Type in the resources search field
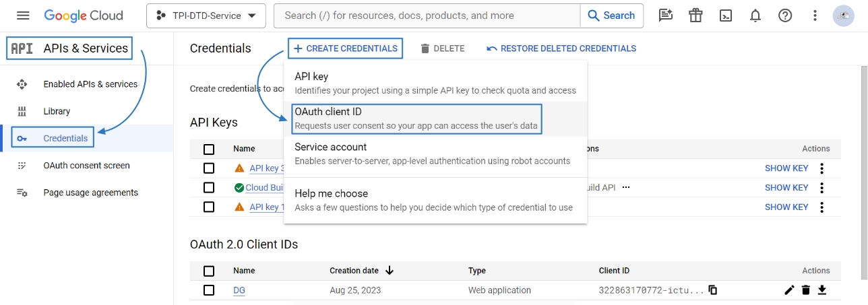This screenshot has height=305, width=868. (428, 15)
